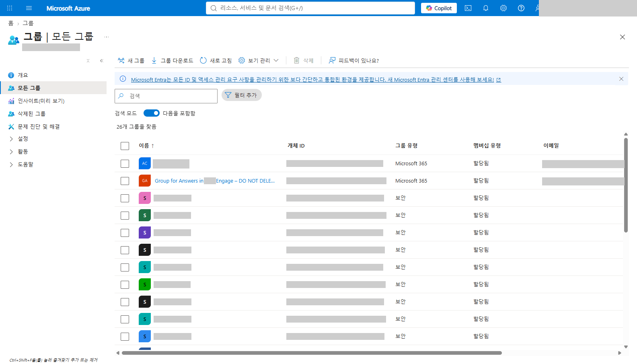Click the Microsoft Azure logo text
The height and width of the screenshot is (364, 637).
click(x=68, y=8)
